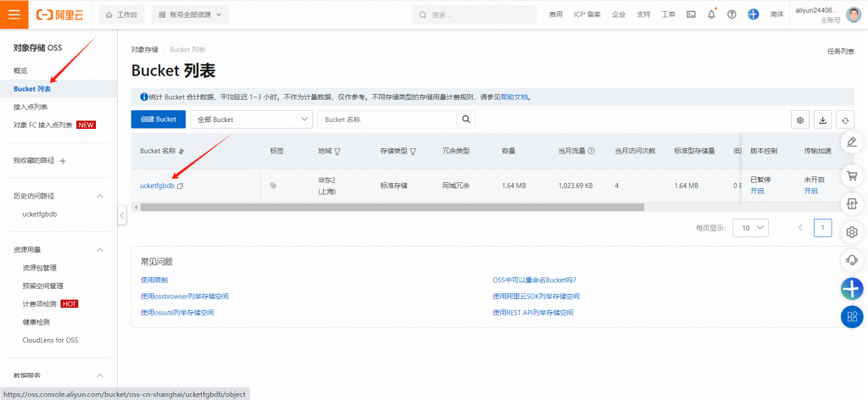Click the blue plus icon in header
The image size is (868, 400).
coord(754,14)
